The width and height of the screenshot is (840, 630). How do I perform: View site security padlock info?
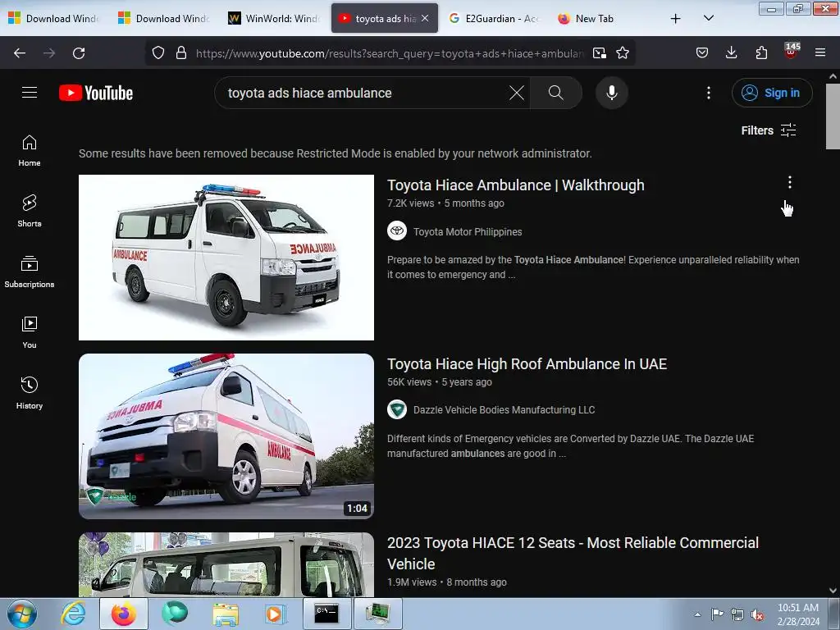(x=181, y=52)
